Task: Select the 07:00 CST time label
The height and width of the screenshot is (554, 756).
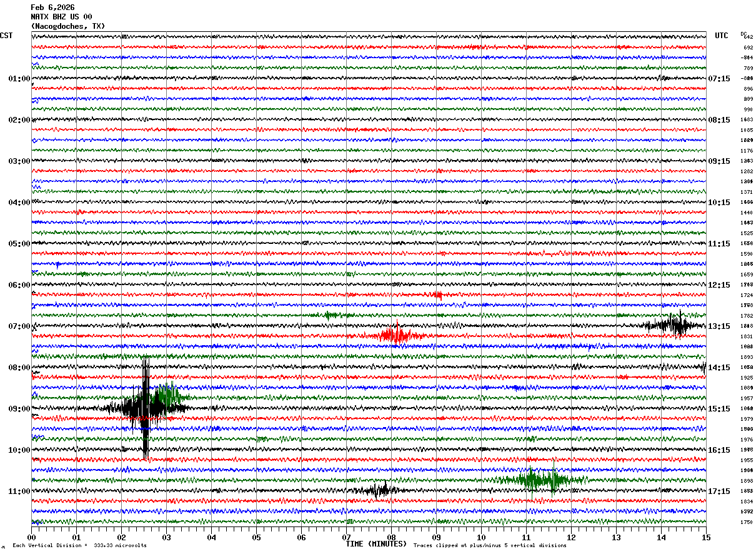Action: (19, 326)
